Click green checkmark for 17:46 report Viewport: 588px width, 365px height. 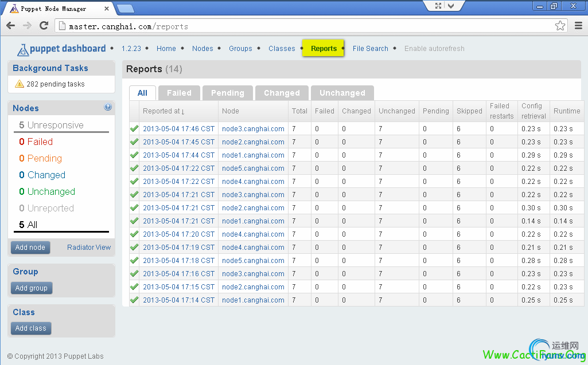click(134, 128)
